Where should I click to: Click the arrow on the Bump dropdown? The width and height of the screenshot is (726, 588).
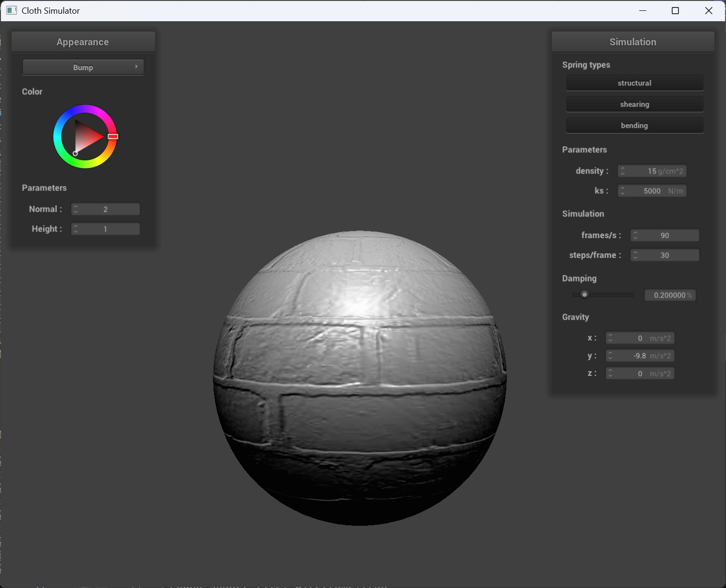(x=136, y=66)
